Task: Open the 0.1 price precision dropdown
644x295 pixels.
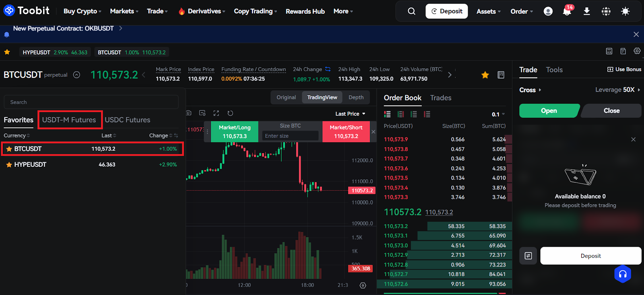Action: pyautogui.click(x=498, y=115)
